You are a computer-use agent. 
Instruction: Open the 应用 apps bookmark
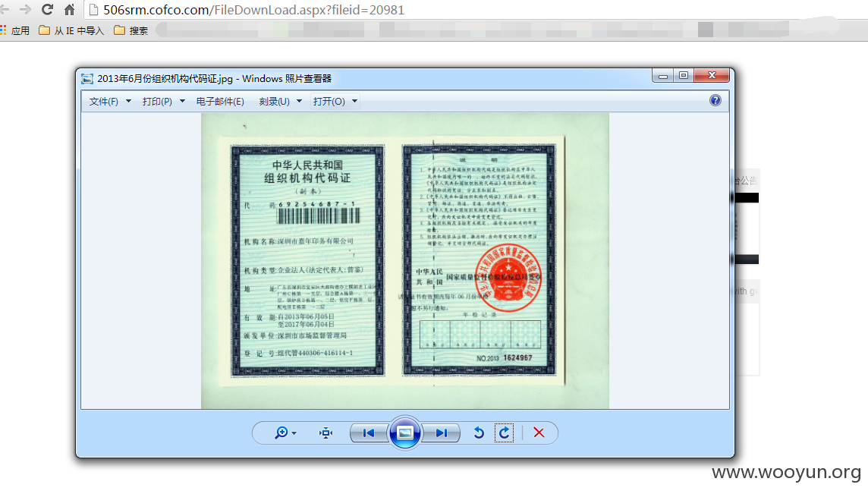point(15,30)
